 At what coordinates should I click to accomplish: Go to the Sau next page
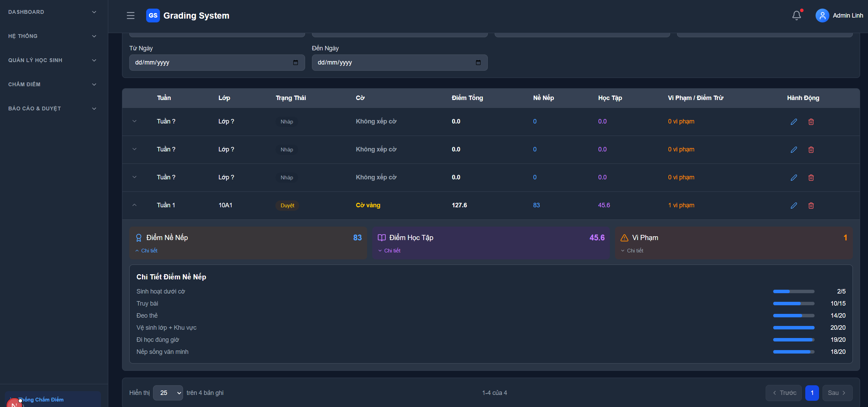837,393
